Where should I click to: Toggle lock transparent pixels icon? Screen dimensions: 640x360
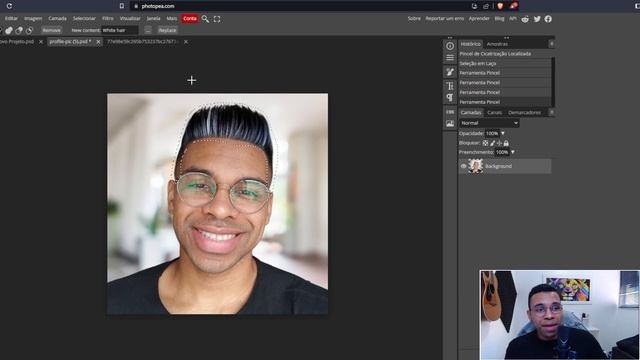pyautogui.click(x=485, y=143)
